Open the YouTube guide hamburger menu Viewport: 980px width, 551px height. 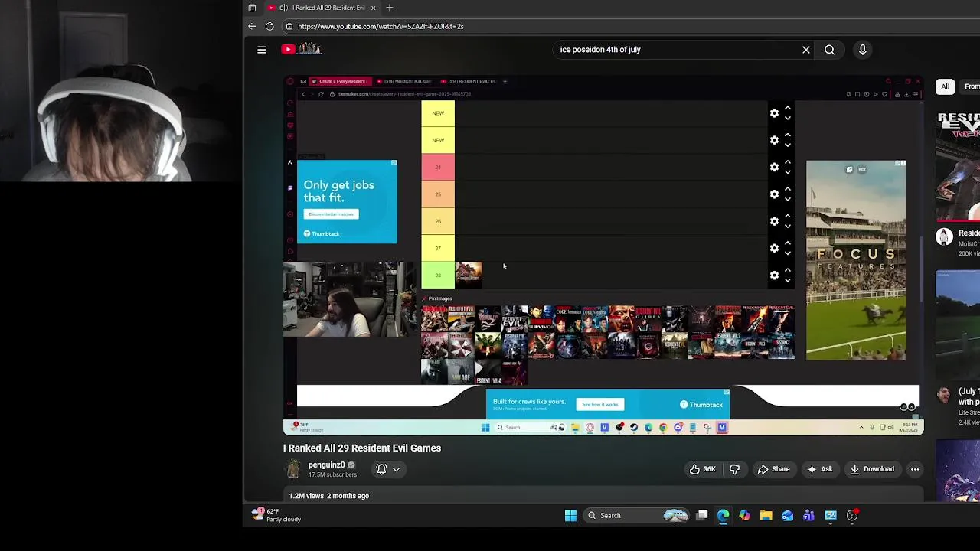(262, 50)
